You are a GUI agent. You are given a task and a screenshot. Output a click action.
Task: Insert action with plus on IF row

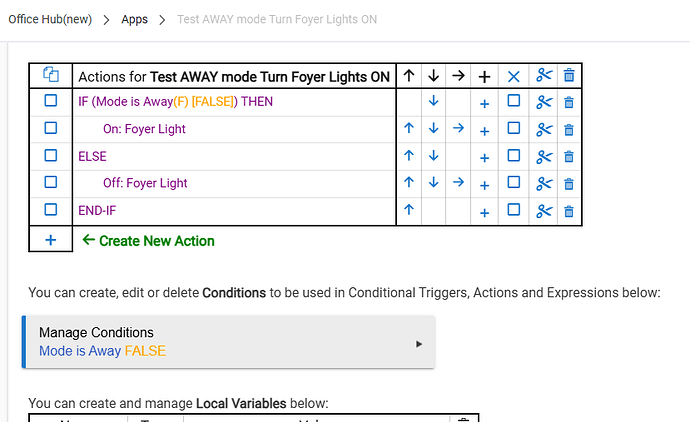click(484, 102)
